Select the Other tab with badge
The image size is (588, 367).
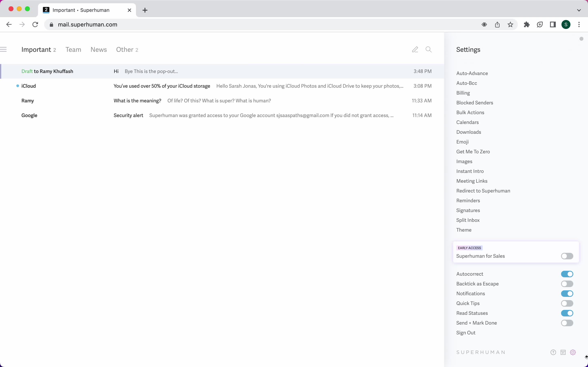pos(127,50)
